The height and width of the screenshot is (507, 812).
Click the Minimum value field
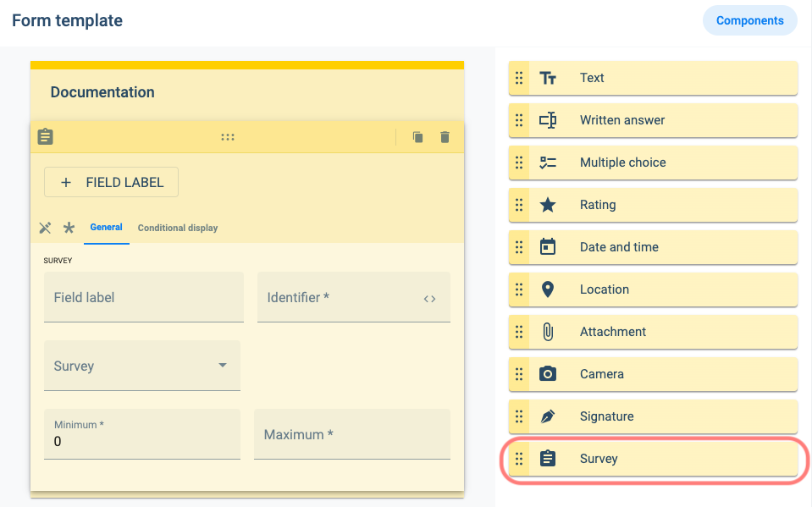[141, 441]
